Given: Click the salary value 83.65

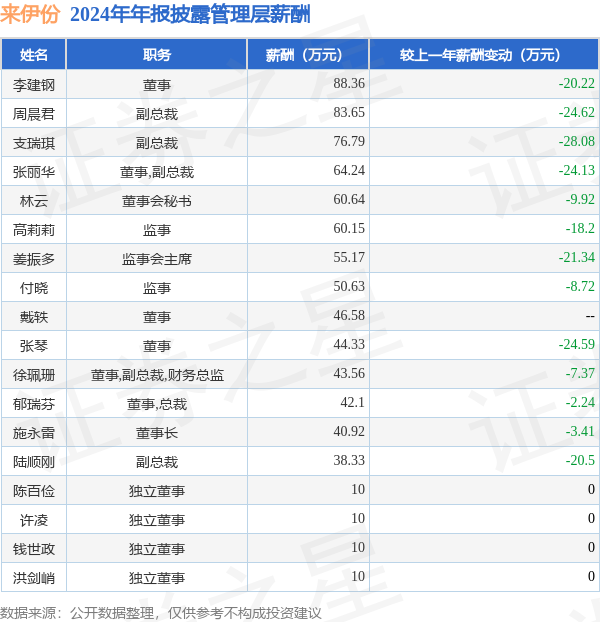Looking at the screenshot, I should point(349,112).
